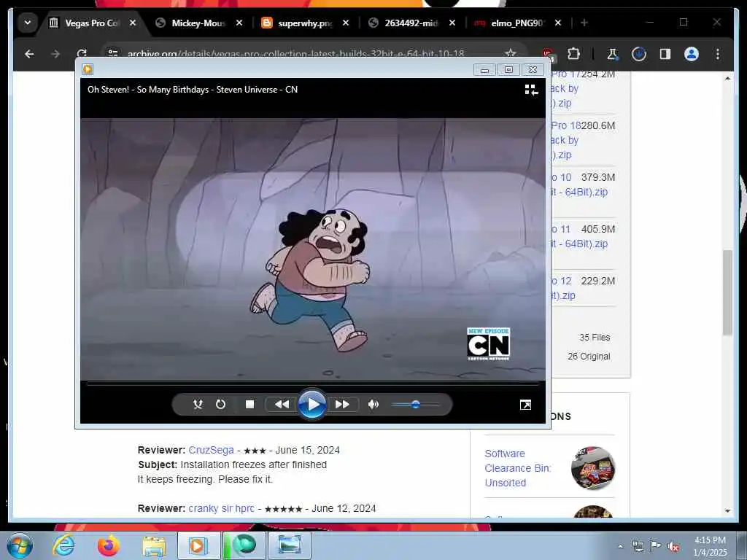This screenshot has width=747, height=560.
Task: Open the 64Bit).zip link sized 405.9M
Action: pyautogui.click(x=579, y=244)
